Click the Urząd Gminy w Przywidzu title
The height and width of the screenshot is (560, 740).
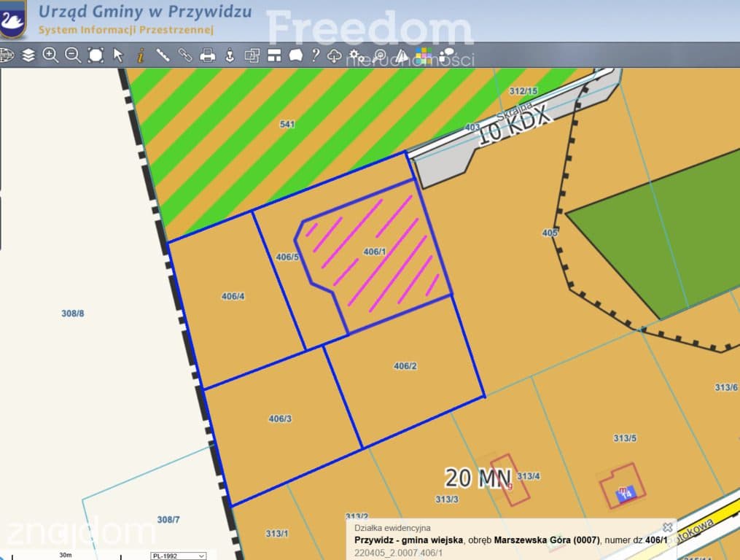tap(145, 12)
